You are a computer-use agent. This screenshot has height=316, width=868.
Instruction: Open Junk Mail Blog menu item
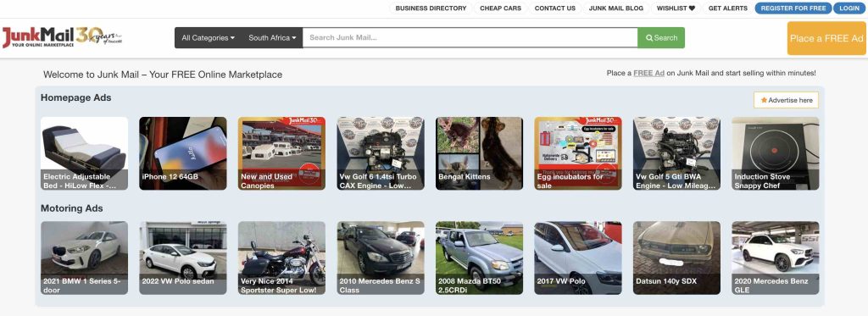[615, 8]
